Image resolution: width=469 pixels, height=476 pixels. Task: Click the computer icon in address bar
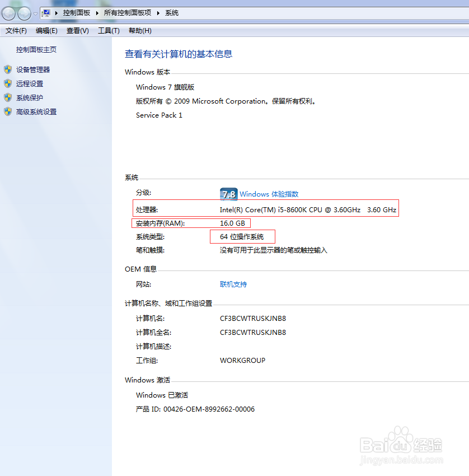point(46,13)
